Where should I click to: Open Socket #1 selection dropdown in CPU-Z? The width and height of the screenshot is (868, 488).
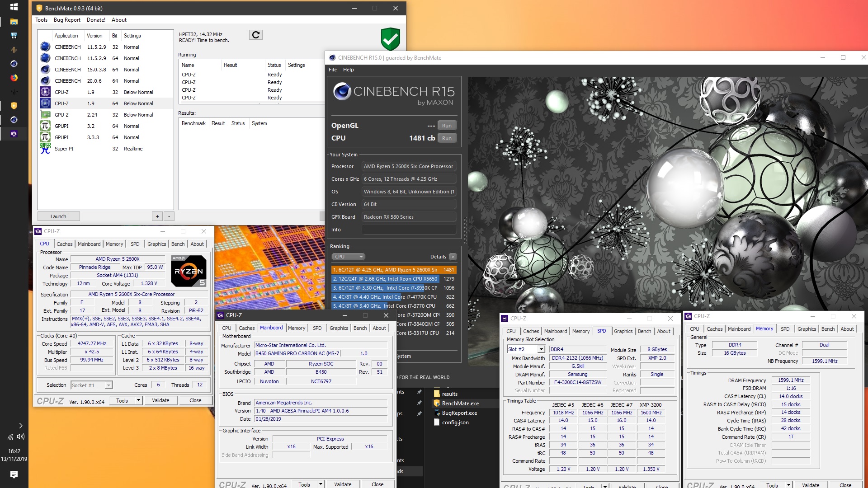click(91, 385)
